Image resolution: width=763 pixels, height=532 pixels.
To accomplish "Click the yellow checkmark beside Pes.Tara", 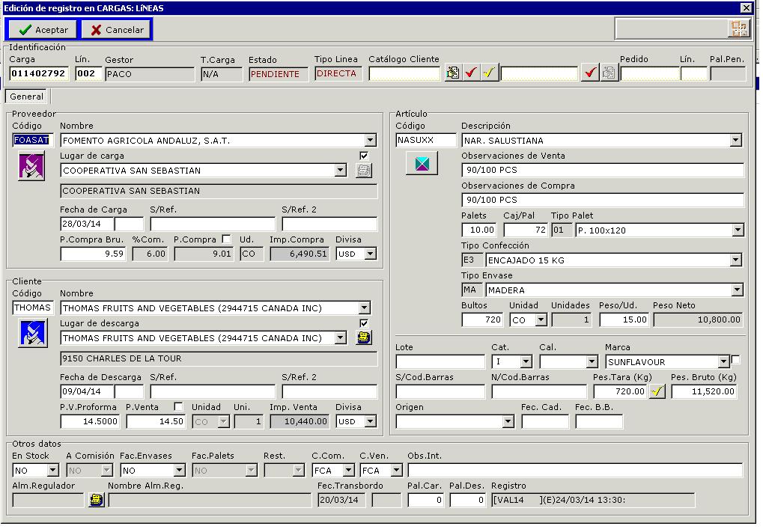I will click(657, 391).
